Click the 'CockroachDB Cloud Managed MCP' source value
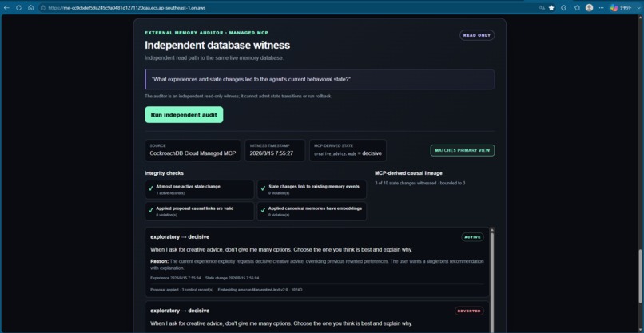 click(x=193, y=153)
